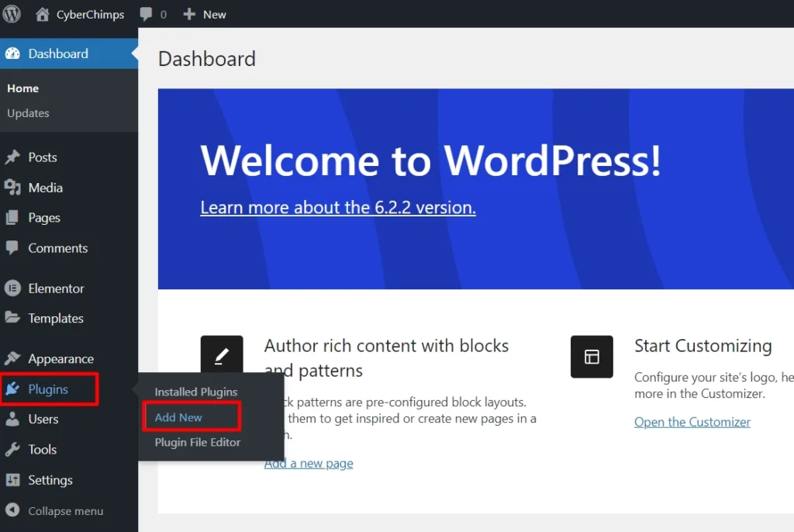Click the Settings sliders icon
This screenshot has height=532, width=794.
[12, 480]
